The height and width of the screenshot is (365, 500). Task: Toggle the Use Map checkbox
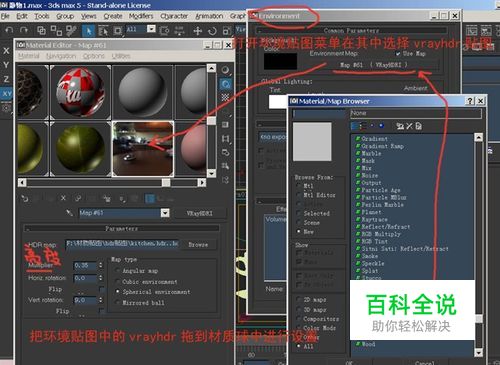[x=398, y=53]
